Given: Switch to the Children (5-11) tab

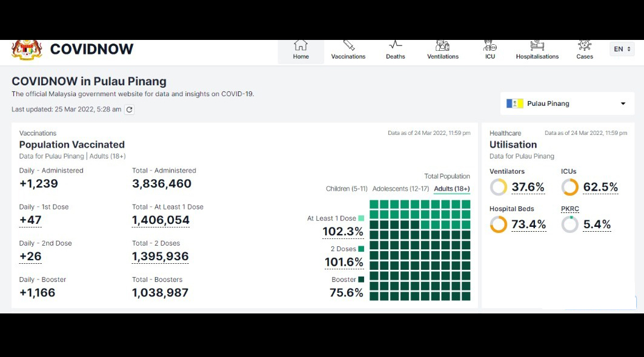Looking at the screenshot, I should pyautogui.click(x=347, y=189).
